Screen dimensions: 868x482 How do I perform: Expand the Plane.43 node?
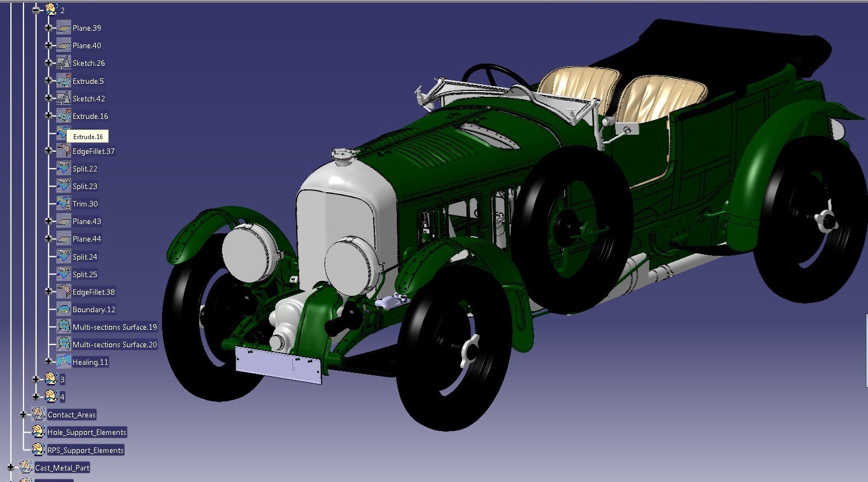pyautogui.click(x=48, y=221)
